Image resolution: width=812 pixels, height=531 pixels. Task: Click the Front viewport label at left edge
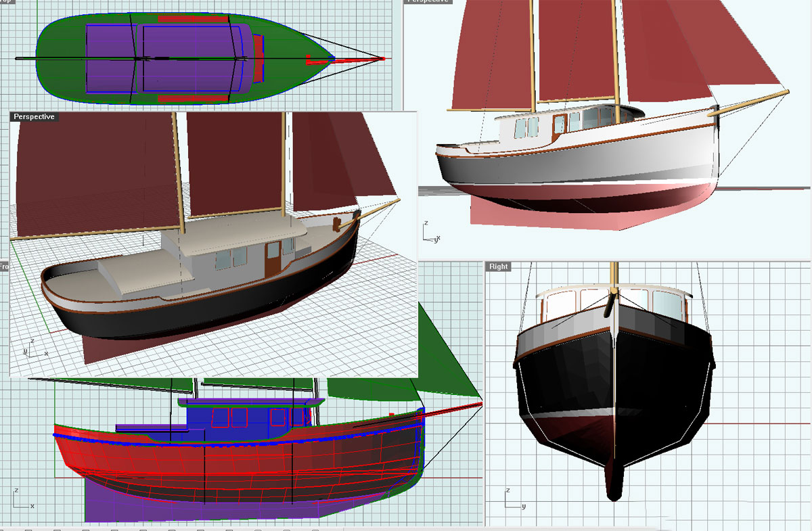click(x=3, y=267)
